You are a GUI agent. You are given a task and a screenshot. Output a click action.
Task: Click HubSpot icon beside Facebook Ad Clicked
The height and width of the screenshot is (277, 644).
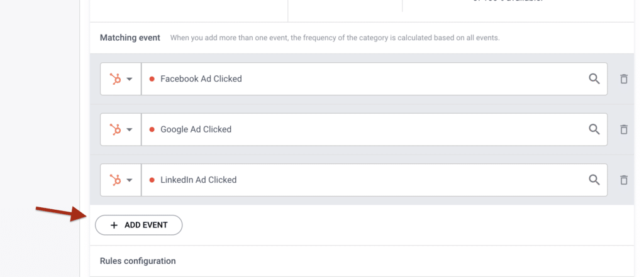pyautogui.click(x=116, y=79)
